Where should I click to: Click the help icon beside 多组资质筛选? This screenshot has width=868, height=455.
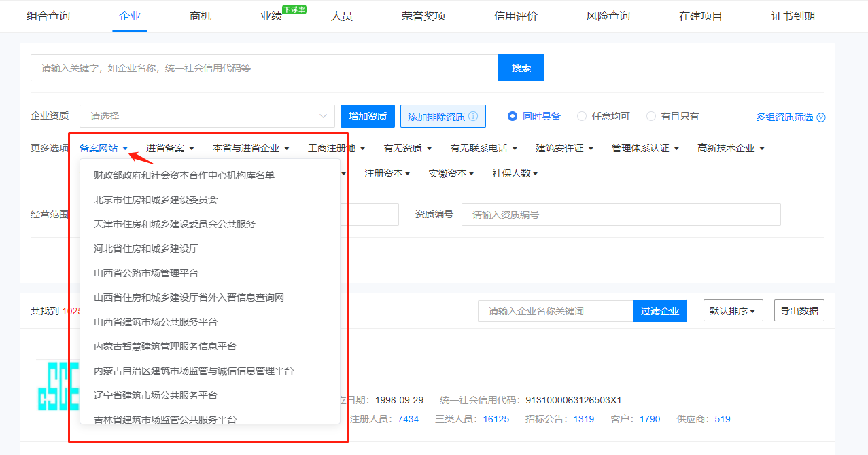820,117
